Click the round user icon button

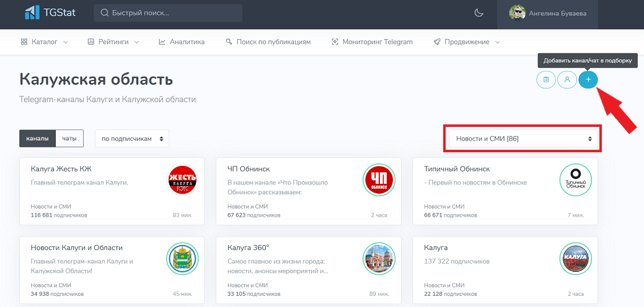[567, 80]
